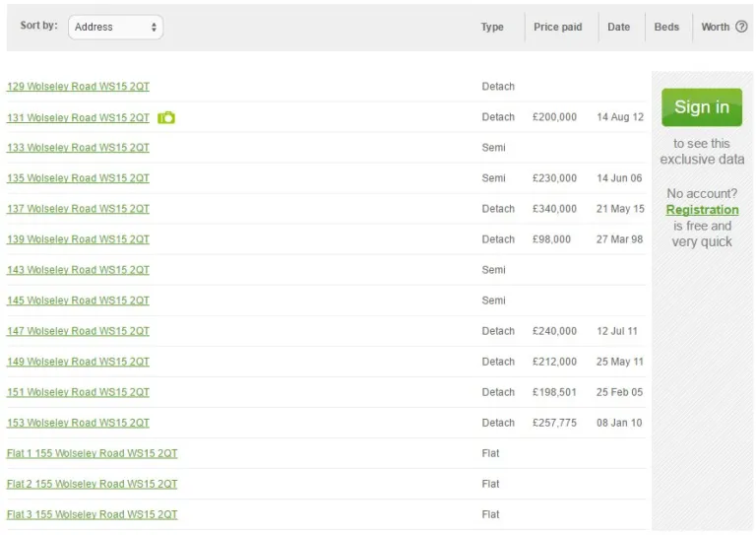The height and width of the screenshot is (535, 756).
Task: Open the Sort by Address dropdown
Action: [115, 27]
